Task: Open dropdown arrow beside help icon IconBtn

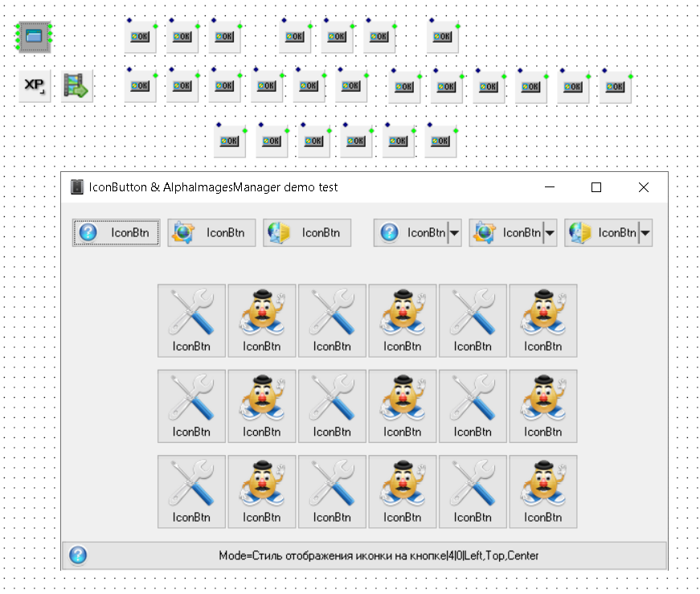Action: 454,233
